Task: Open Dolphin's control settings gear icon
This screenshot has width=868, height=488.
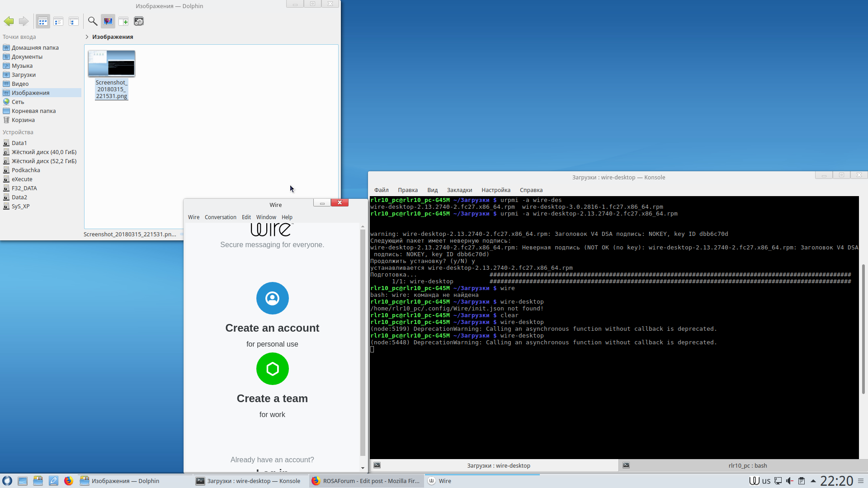Action: coord(139,21)
